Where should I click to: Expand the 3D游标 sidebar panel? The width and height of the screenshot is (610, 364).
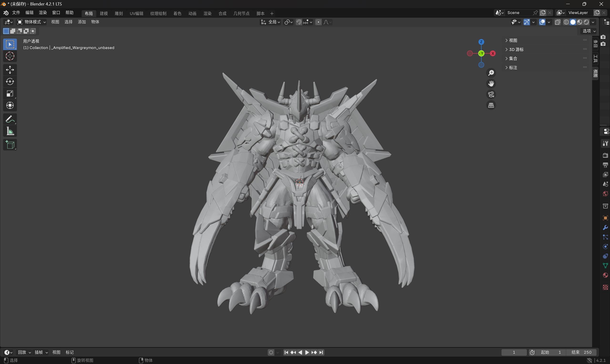pos(516,49)
